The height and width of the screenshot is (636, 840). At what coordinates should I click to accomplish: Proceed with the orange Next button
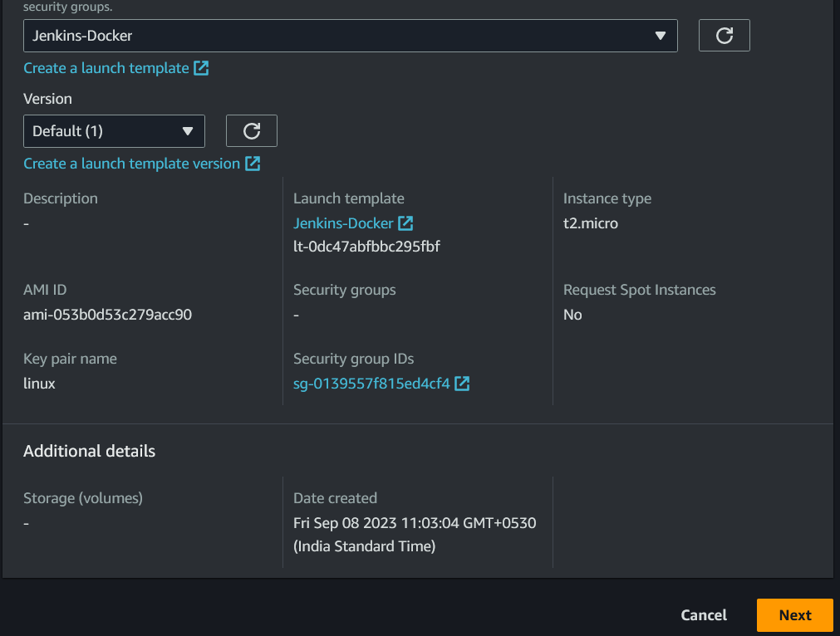pos(795,615)
